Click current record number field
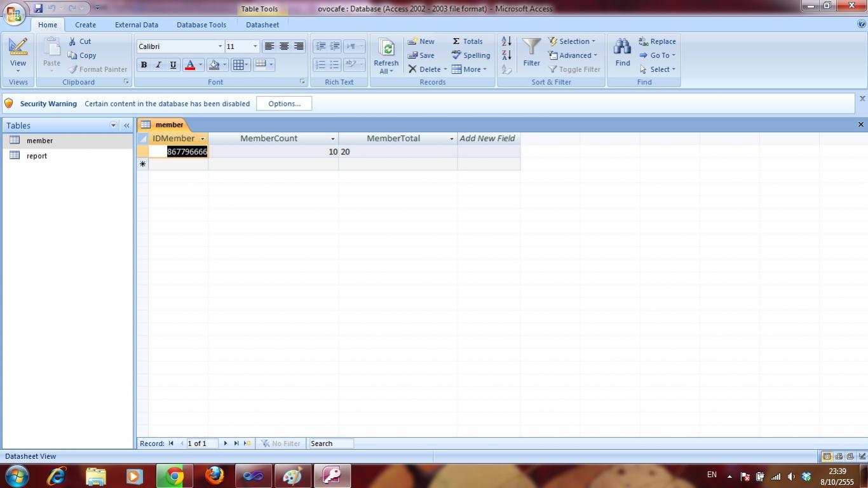 [201, 444]
